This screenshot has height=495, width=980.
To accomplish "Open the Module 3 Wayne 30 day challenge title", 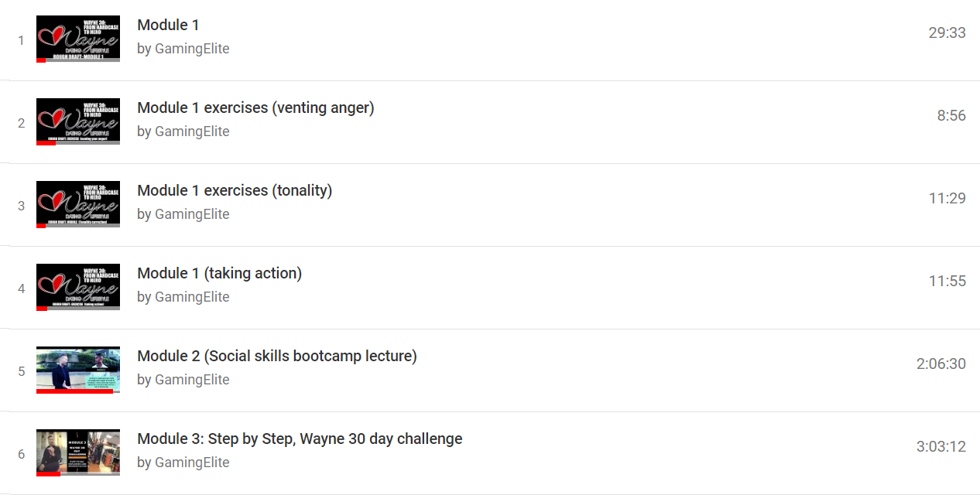I will [300, 439].
